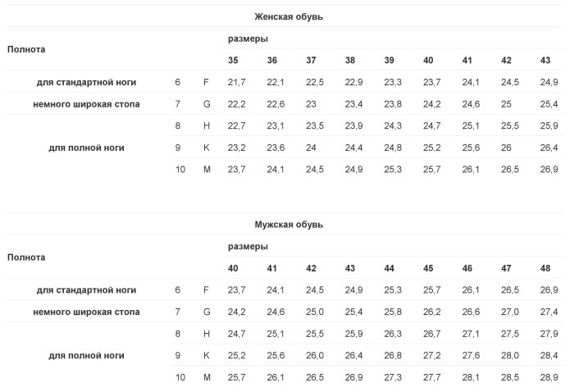Image resolution: width=570 pixels, height=392 pixels.
Task: Click letter K in women's width column
Action: coord(207,148)
